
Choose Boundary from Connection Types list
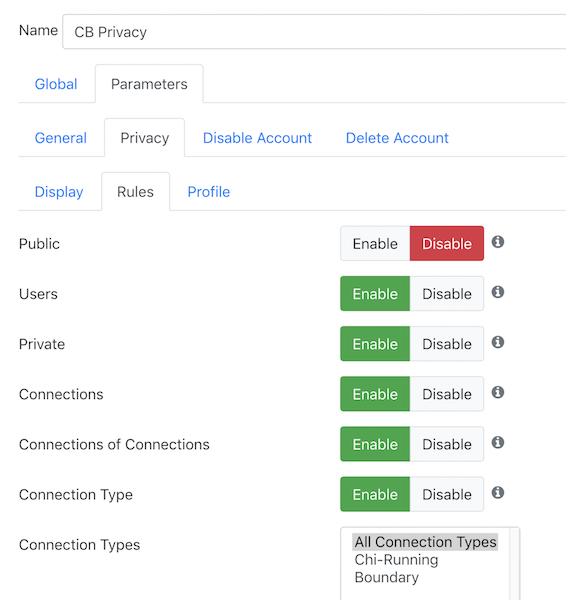click(x=387, y=577)
